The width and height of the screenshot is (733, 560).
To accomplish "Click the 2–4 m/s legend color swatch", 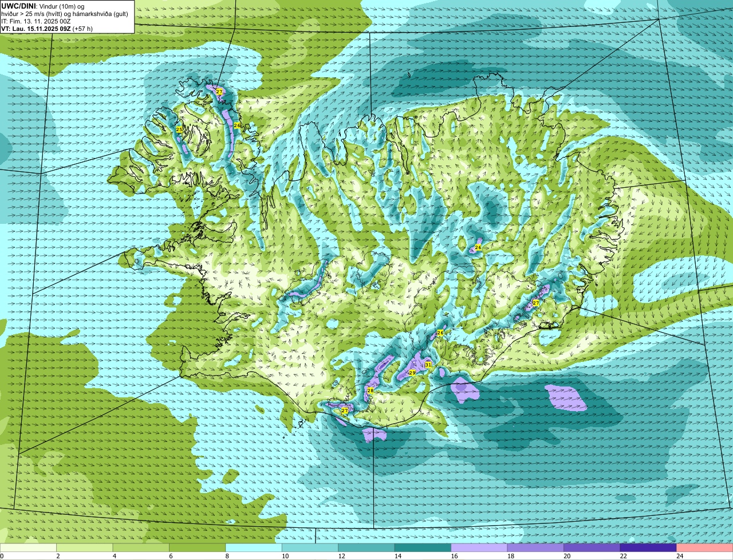I will (x=85, y=548).
